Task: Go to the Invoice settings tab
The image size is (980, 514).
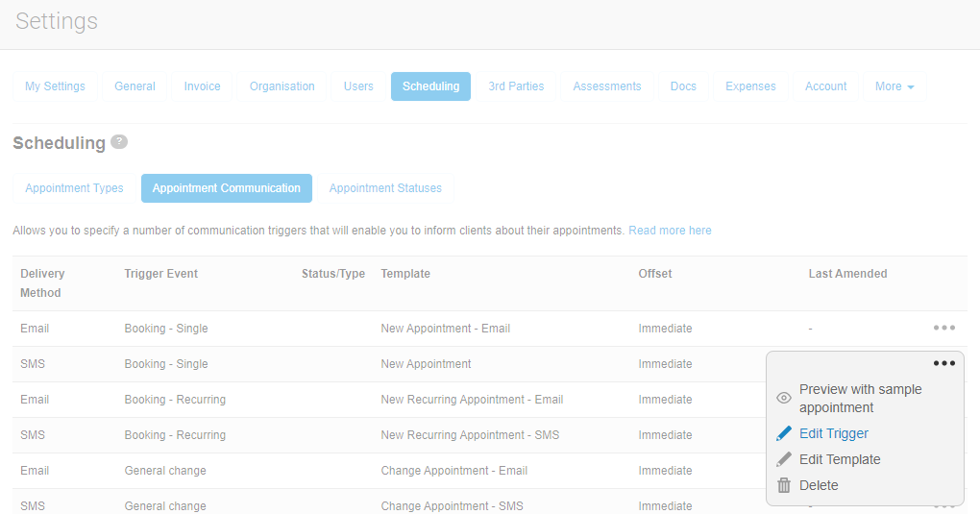Action: [x=202, y=86]
